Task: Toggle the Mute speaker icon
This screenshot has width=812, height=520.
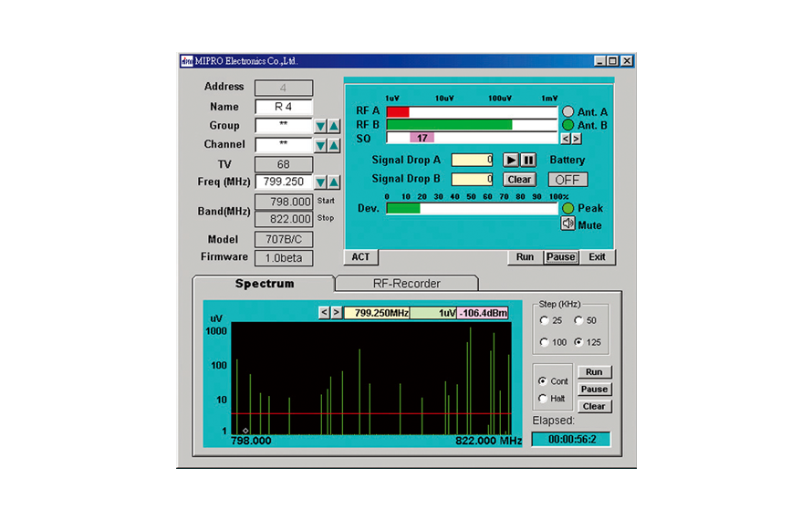Action: (568, 224)
